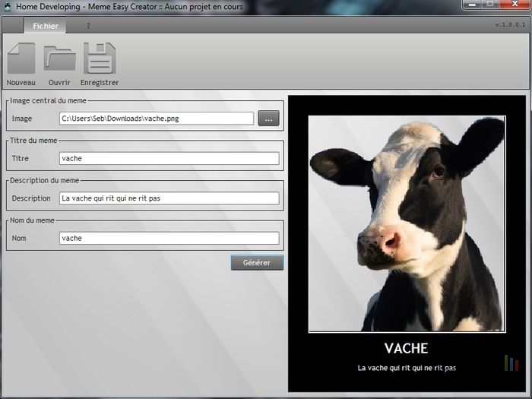Viewport: 532px width, 399px height.
Task: Click into the Titre text field
Action: click(169, 158)
